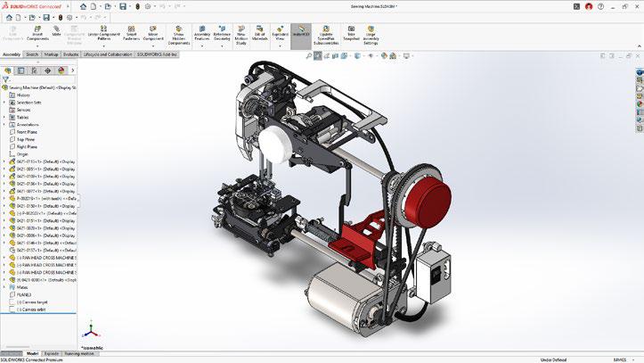Image resolution: width=644 pixels, height=363 pixels.
Task: Select Front Plane in feature tree
Action: pos(28,132)
